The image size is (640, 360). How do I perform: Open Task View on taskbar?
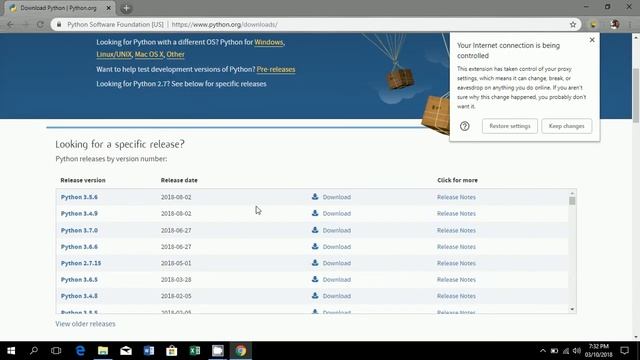(56, 351)
